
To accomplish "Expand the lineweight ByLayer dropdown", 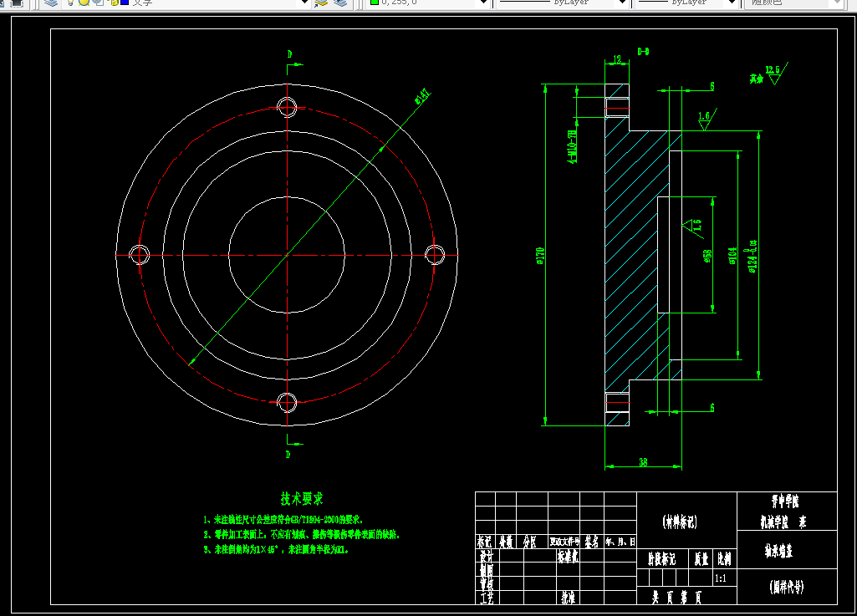I will click(733, 3).
